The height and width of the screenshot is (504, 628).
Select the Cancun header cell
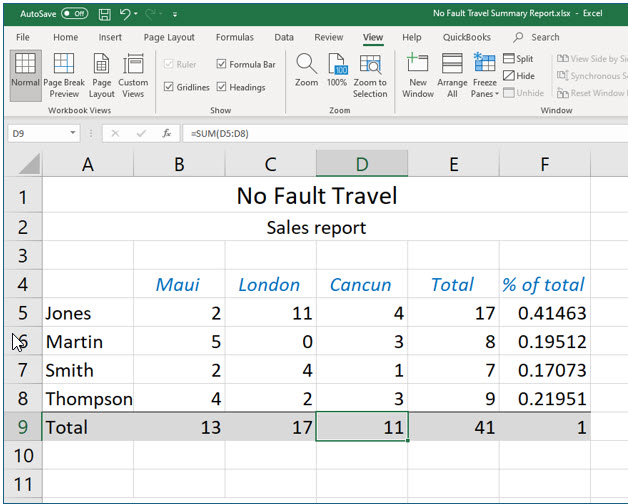(x=362, y=284)
